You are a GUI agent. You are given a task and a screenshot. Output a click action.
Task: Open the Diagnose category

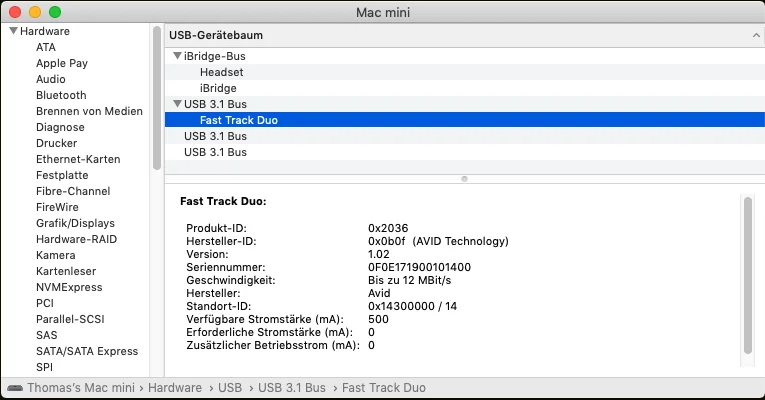[60, 127]
